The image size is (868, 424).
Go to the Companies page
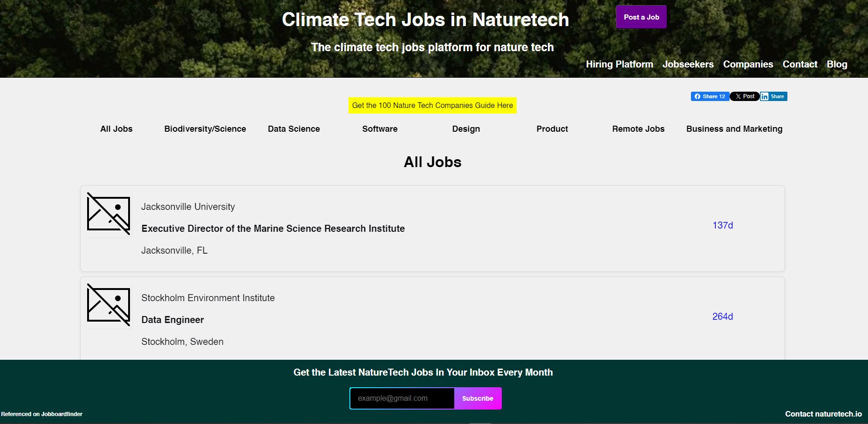[x=748, y=64]
